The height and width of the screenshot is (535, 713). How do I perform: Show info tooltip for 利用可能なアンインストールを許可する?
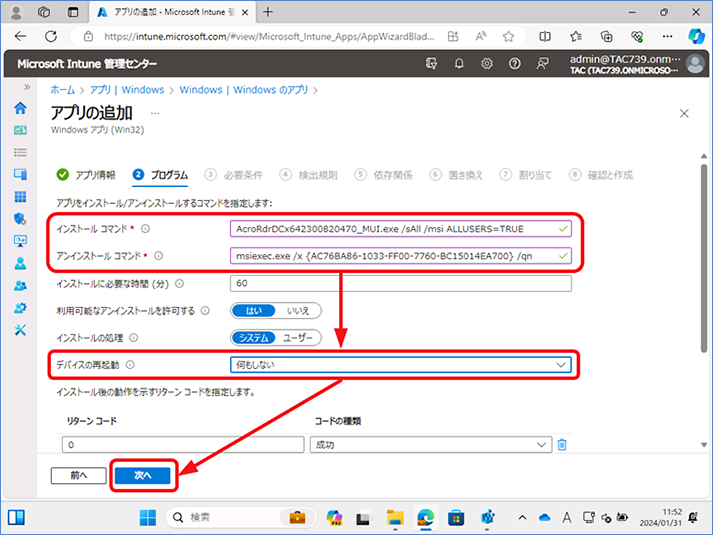[205, 310]
